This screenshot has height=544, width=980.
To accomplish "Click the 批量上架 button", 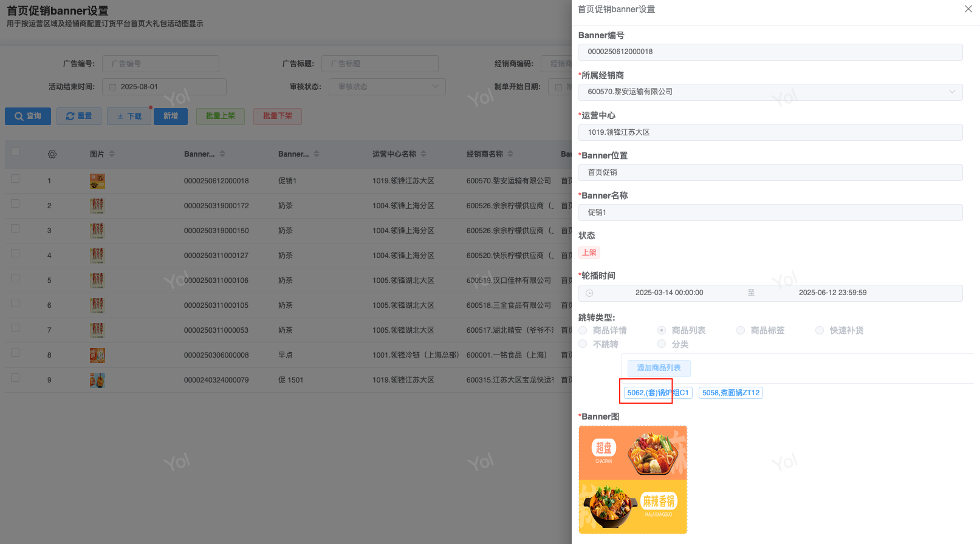I will pos(221,117).
